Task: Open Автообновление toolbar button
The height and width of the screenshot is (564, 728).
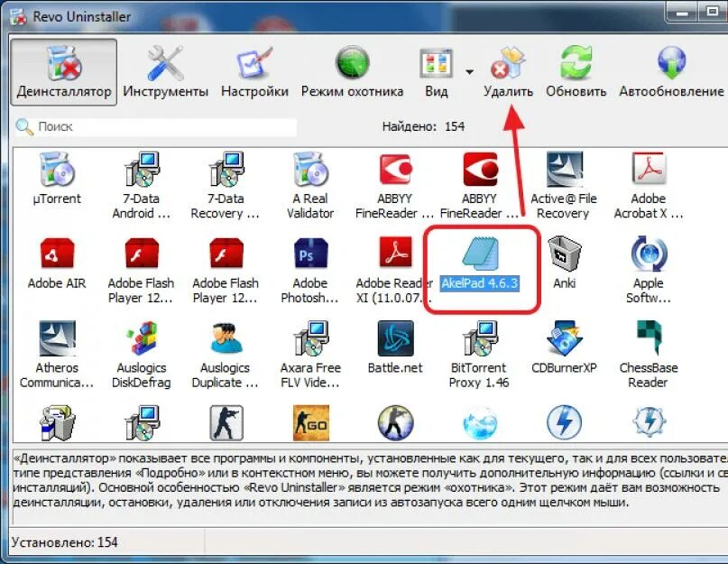Action: [671, 72]
